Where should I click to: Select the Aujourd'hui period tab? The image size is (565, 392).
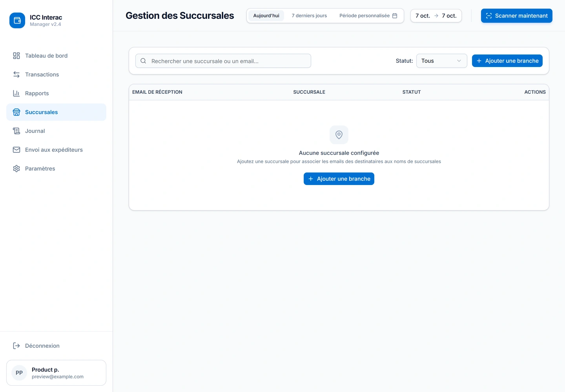[x=266, y=16]
